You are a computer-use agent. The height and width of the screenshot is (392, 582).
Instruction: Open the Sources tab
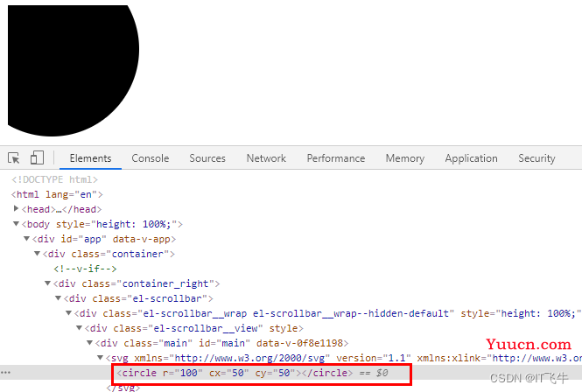[x=207, y=158]
